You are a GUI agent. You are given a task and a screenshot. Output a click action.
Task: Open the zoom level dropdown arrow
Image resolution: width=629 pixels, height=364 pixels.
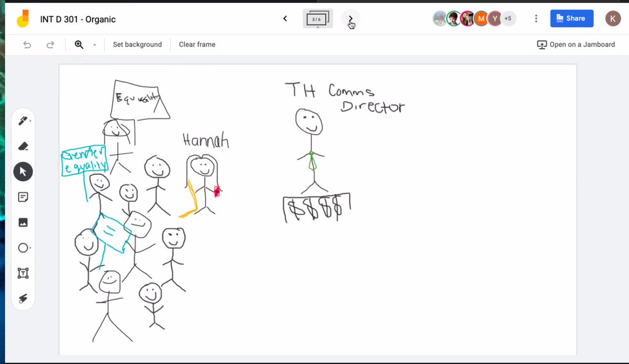[x=95, y=45]
